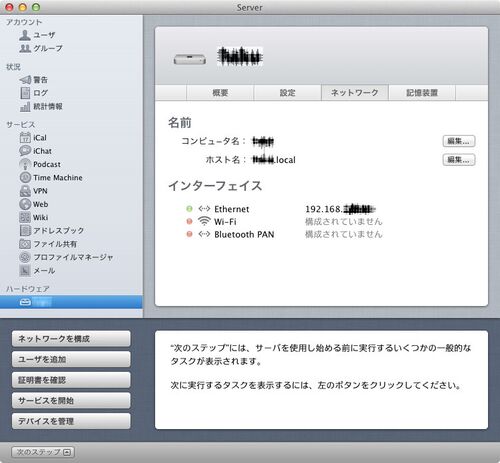Open the Podcast service icon
Viewport: 500px width, 463px height.
click(25, 164)
